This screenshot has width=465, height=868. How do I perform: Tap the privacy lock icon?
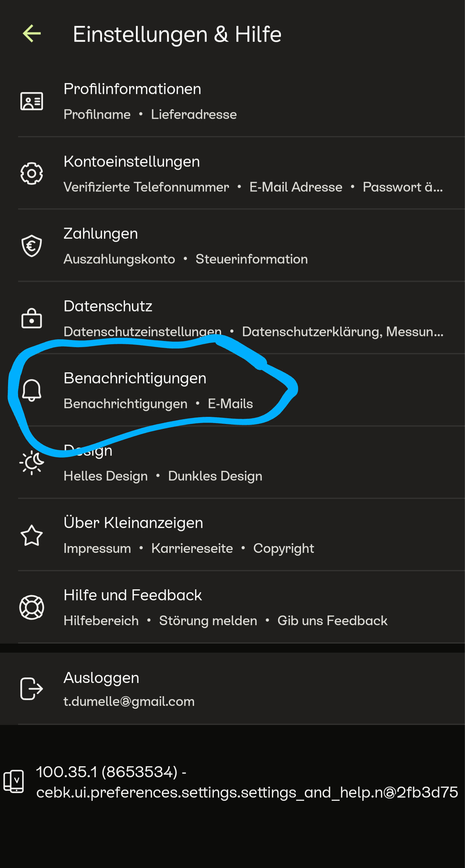tap(32, 318)
